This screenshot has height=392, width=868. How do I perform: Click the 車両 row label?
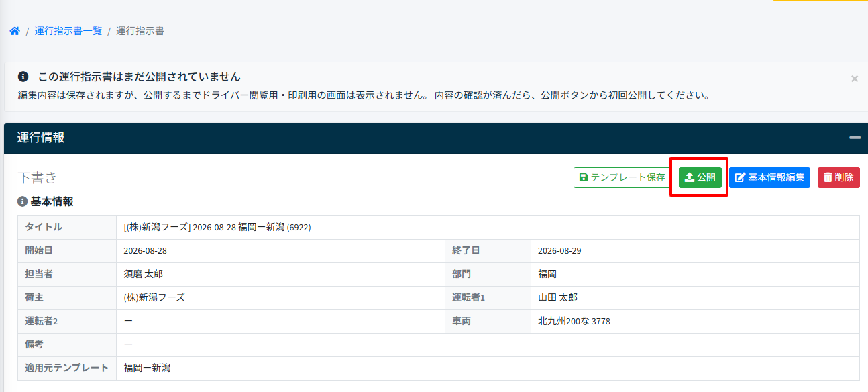pos(462,321)
